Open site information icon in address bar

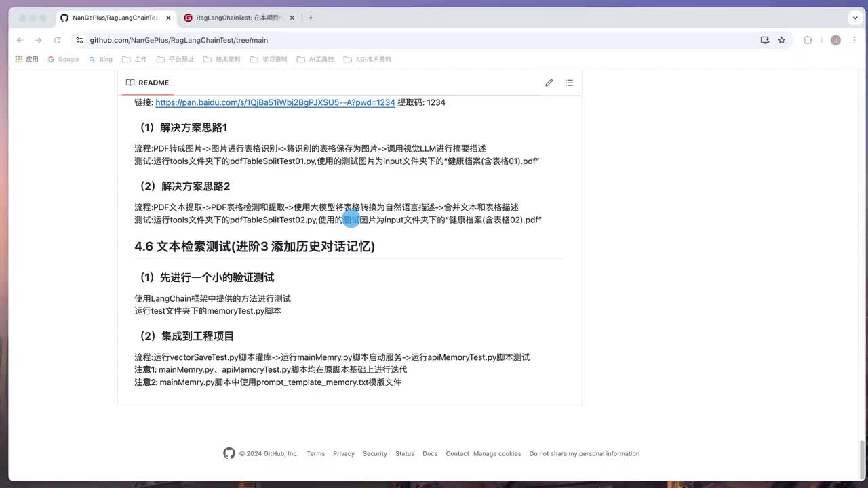pyautogui.click(x=79, y=40)
